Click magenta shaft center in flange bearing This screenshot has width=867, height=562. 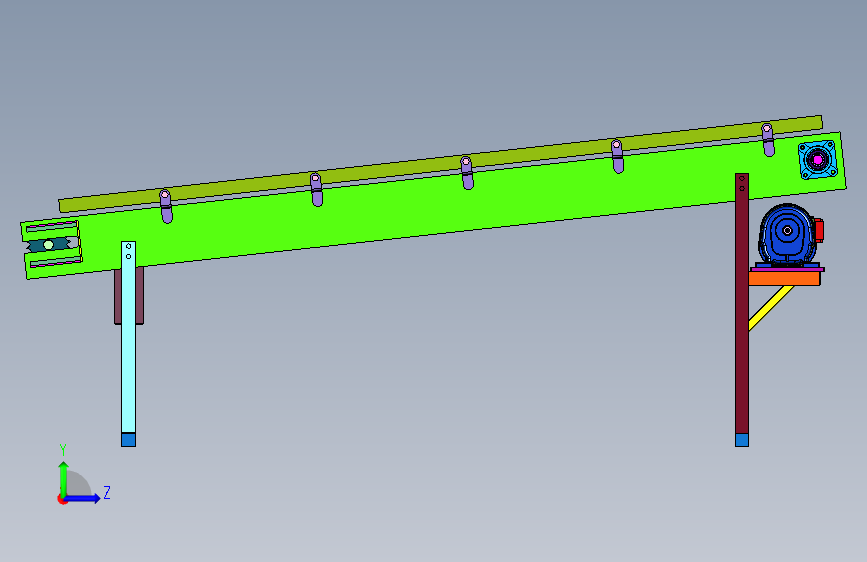(x=818, y=160)
